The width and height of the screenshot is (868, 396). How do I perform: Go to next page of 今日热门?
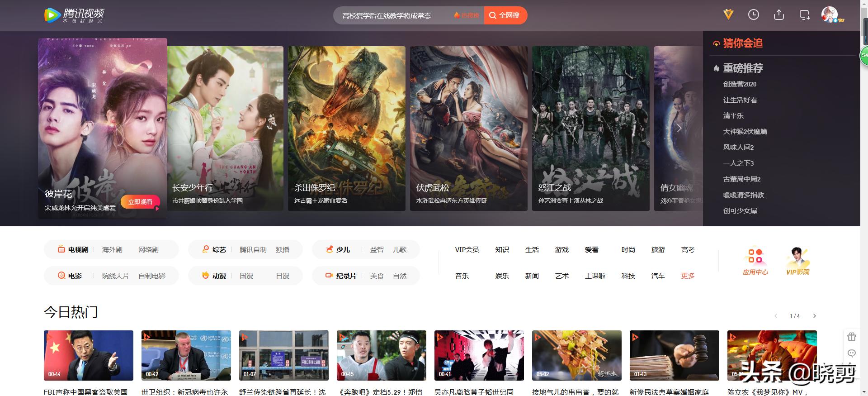click(815, 316)
